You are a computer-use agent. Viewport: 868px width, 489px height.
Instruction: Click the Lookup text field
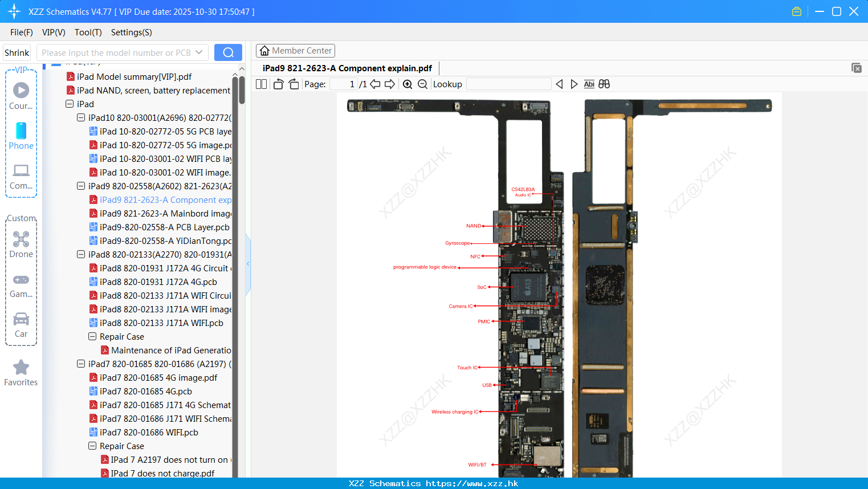click(509, 84)
